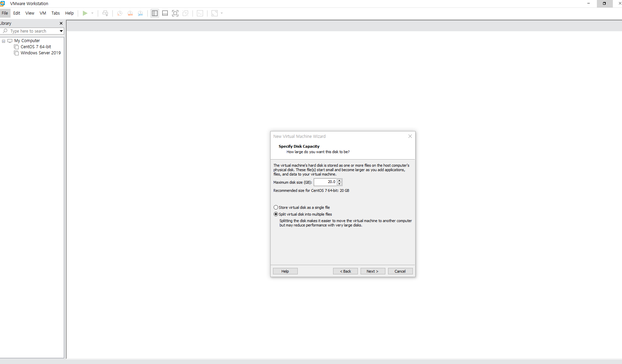Click the Cancel button in wizard

(x=400, y=271)
